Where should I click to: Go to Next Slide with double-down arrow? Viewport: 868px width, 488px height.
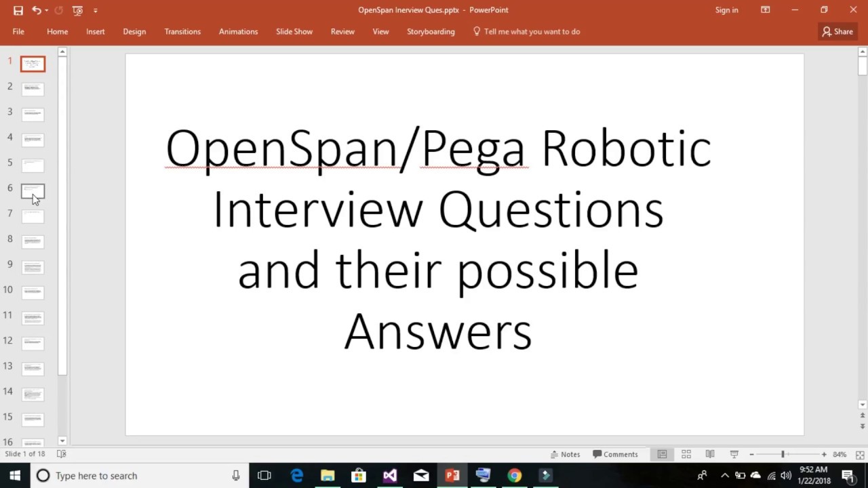[862, 426]
